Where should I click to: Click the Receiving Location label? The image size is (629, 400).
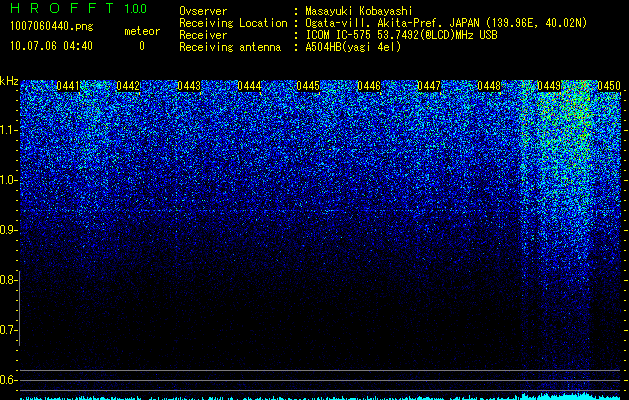click(x=233, y=23)
